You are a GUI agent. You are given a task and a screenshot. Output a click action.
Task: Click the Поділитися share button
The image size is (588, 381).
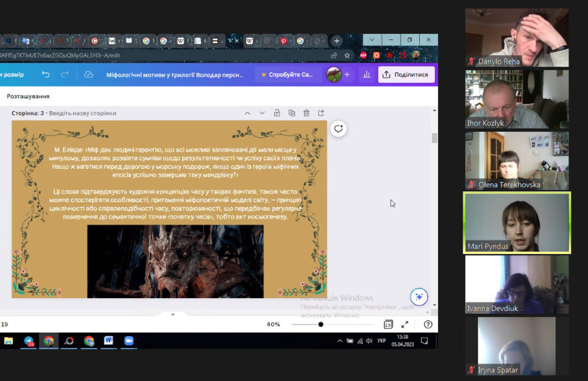(x=406, y=74)
